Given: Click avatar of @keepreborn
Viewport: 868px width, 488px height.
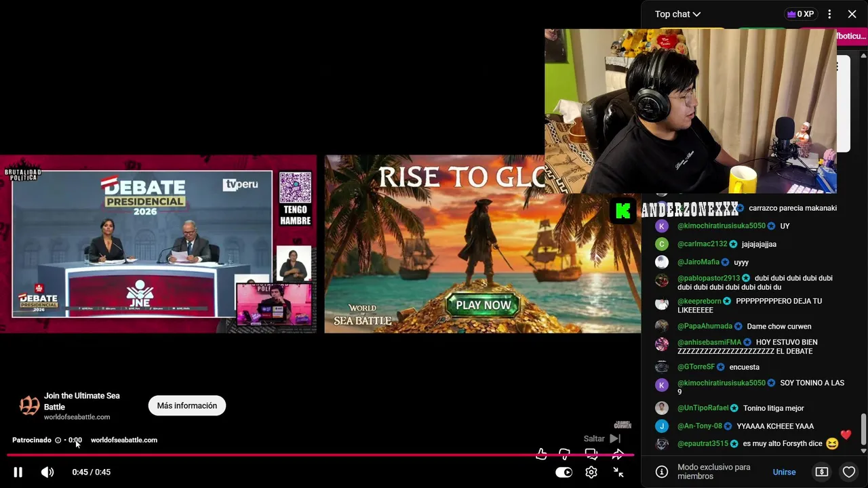Looking at the screenshot, I should (x=662, y=304).
